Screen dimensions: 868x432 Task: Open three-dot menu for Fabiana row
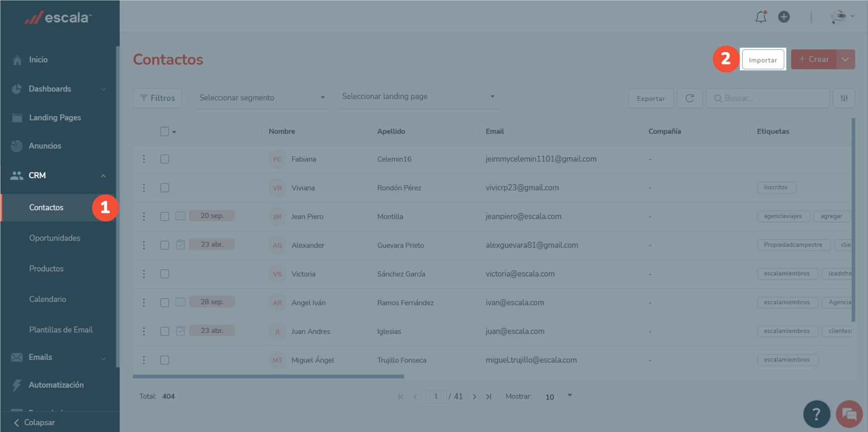144,159
